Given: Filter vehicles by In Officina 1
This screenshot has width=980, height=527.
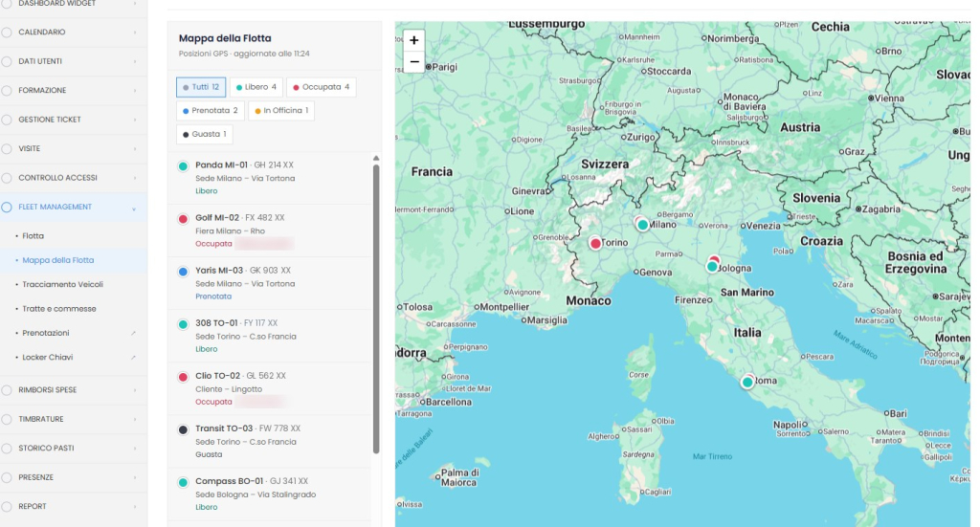Looking at the screenshot, I should coord(281,111).
